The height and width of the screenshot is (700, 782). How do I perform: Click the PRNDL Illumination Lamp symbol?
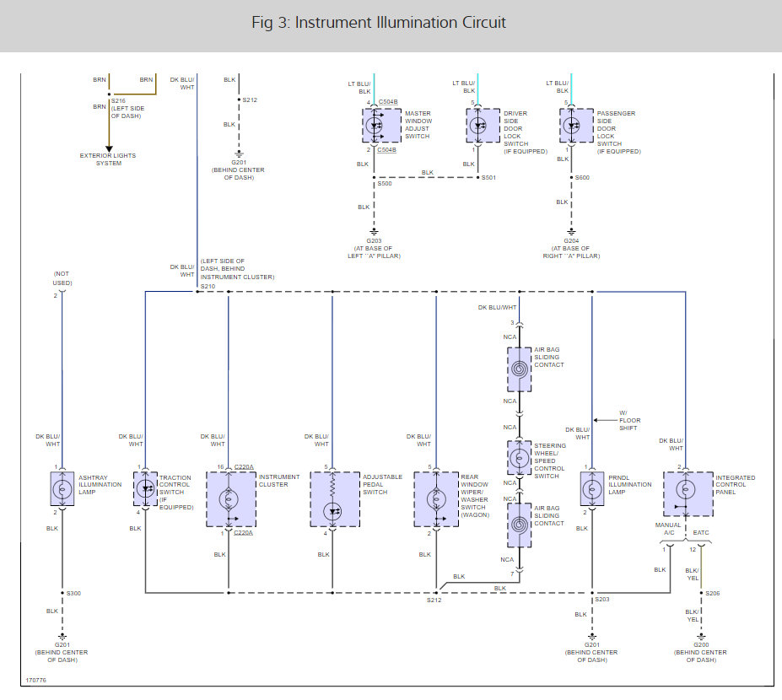click(592, 489)
